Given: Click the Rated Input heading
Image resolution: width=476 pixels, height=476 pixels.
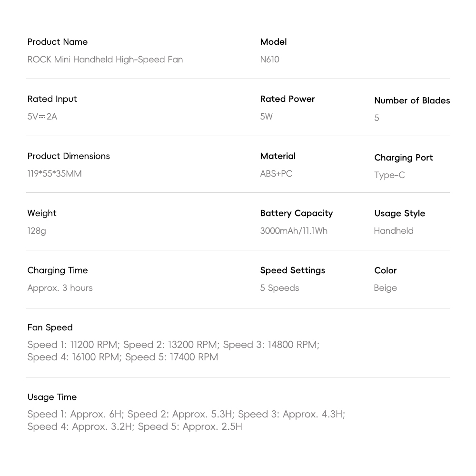Looking at the screenshot, I should pyautogui.click(x=52, y=99).
